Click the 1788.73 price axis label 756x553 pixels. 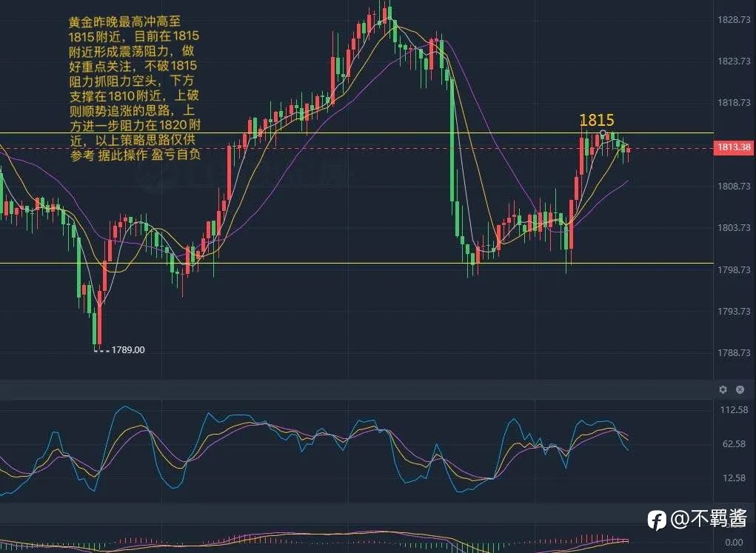tap(734, 353)
